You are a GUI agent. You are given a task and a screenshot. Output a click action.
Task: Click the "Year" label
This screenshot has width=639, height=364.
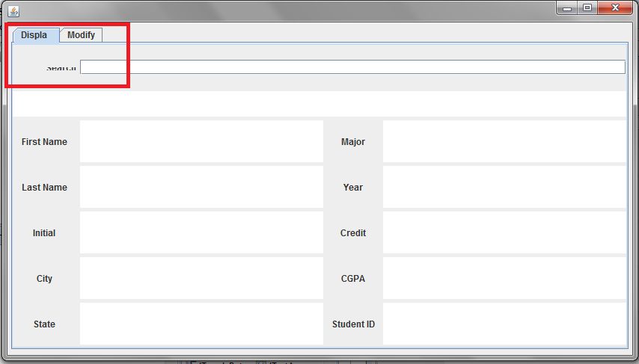click(x=353, y=188)
